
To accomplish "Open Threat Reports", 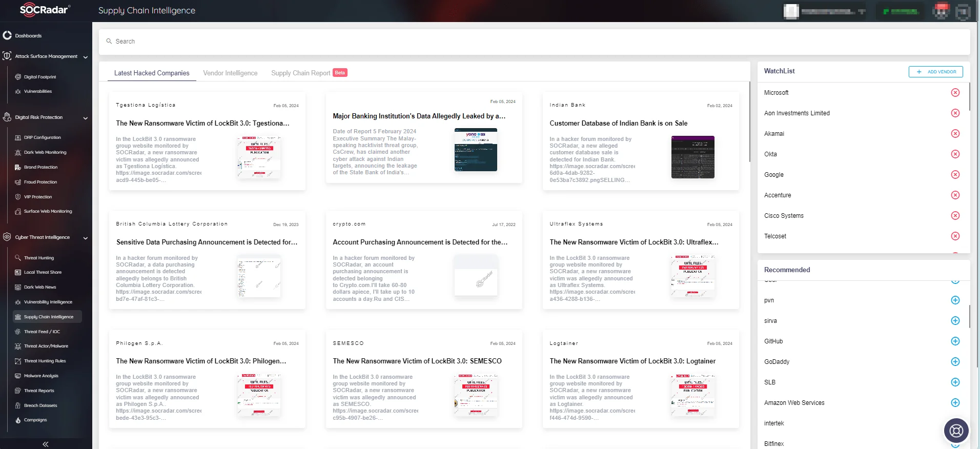I will click(39, 391).
